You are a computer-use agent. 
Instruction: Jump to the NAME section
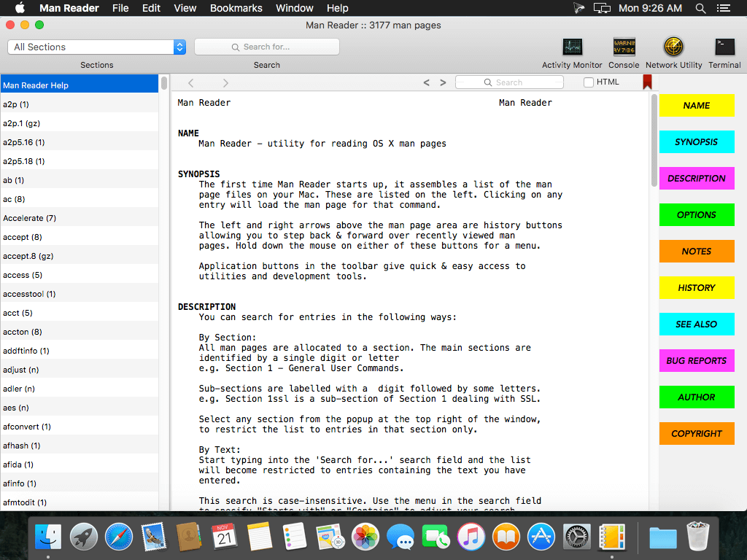tap(697, 105)
